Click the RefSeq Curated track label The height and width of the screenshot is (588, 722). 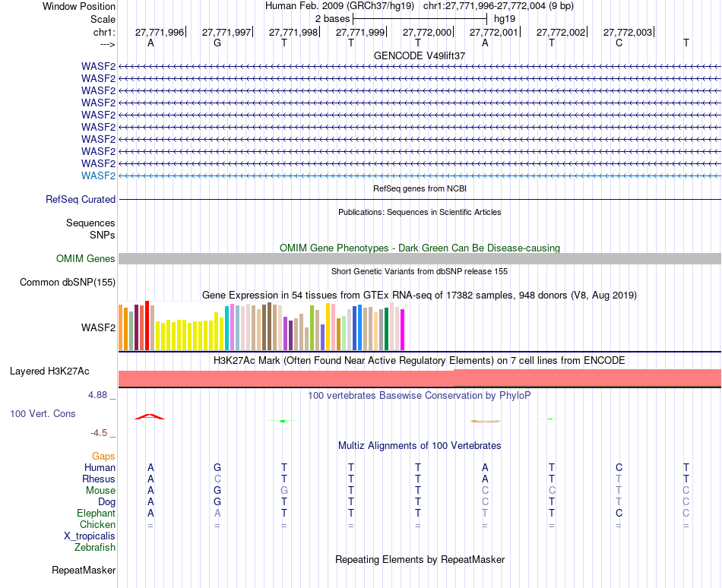coord(80,200)
